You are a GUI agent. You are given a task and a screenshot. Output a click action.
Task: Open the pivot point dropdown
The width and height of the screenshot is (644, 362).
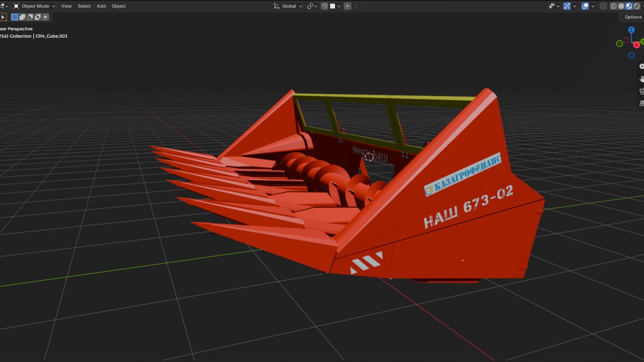[312, 6]
